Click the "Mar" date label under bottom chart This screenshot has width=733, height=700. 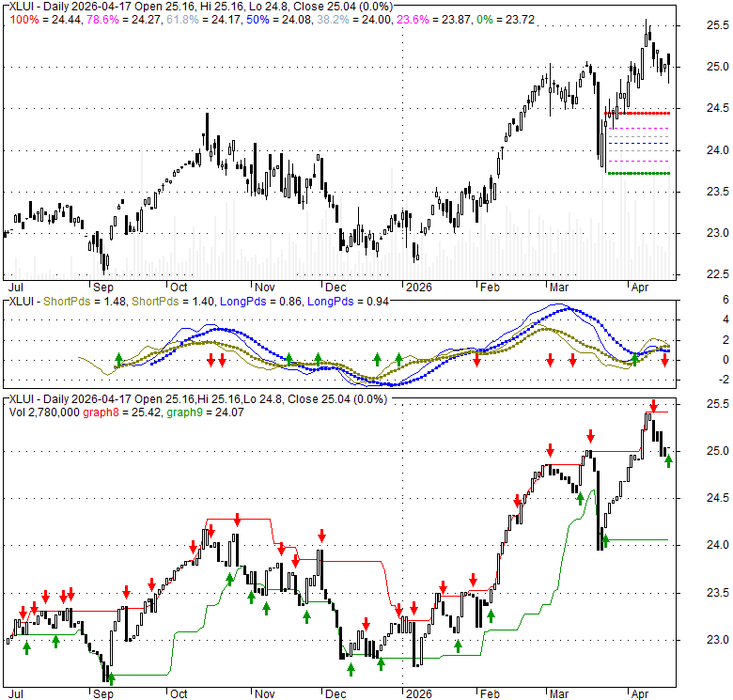point(559,694)
